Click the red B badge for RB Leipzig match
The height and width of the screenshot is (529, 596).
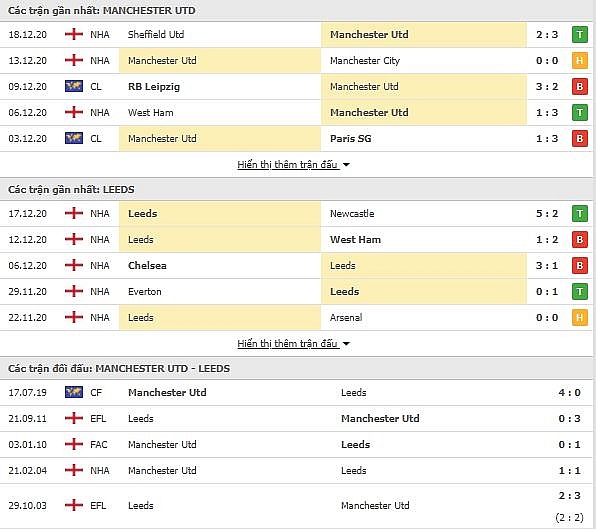coord(580,87)
